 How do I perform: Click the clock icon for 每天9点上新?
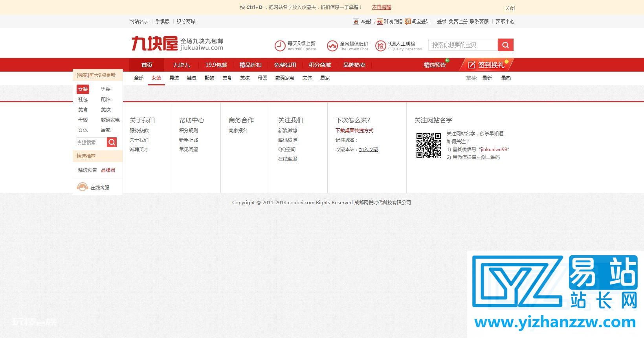(280, 46)
